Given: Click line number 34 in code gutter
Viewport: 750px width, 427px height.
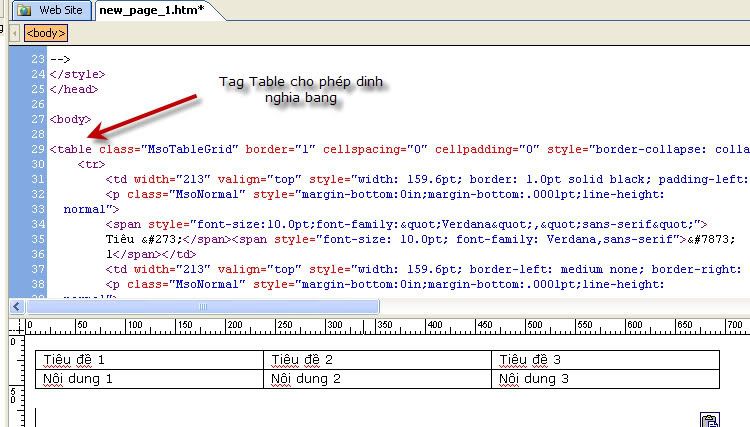Looking at the screenshot, I should (x=38, y=224).
